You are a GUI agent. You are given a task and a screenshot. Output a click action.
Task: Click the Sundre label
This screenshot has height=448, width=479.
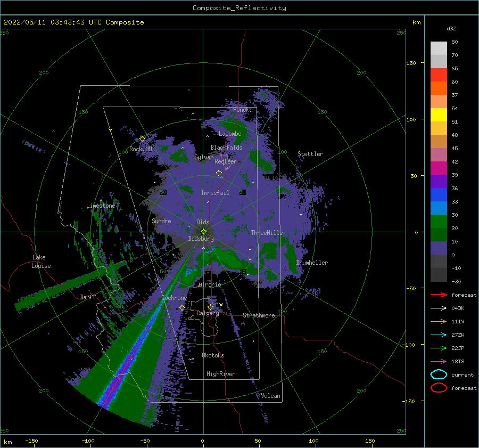tap(161, 221)
